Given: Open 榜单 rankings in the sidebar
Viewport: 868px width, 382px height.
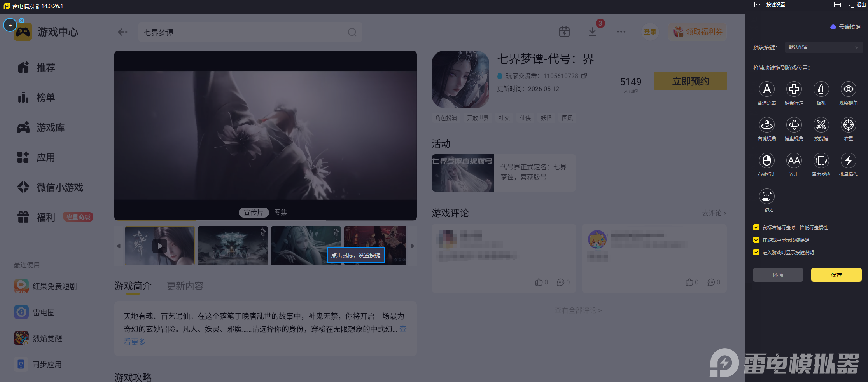Looking at the screenshot, I should [x=36, y=98].
